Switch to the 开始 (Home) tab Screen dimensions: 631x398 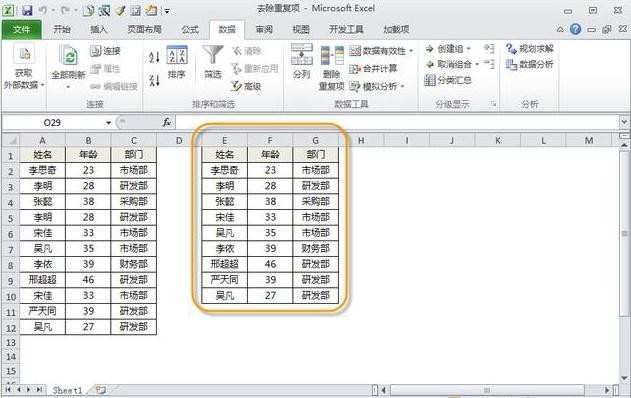(x=62, y=29)
